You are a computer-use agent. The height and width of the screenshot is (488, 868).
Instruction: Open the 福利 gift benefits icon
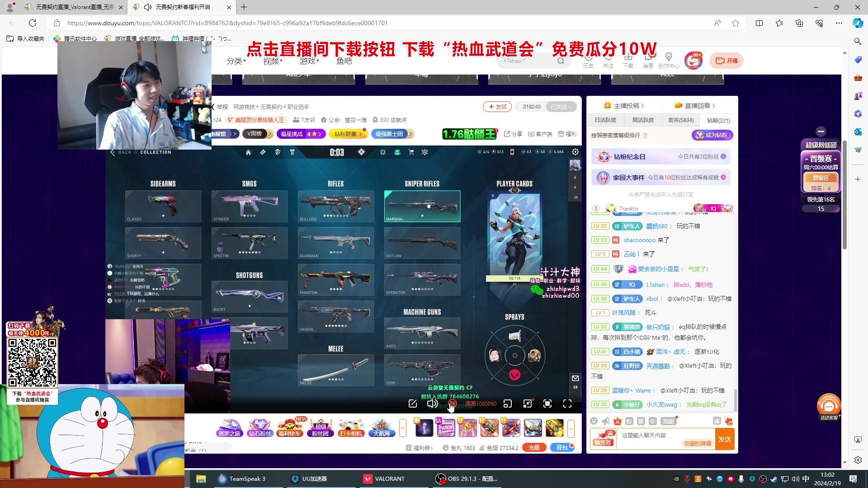567,134
